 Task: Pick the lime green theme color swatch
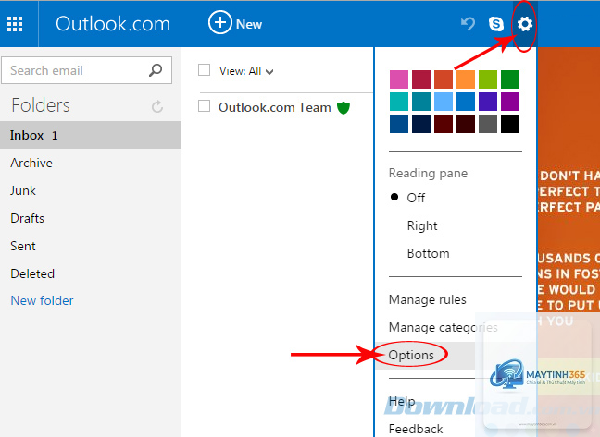[x=488, y=79]
